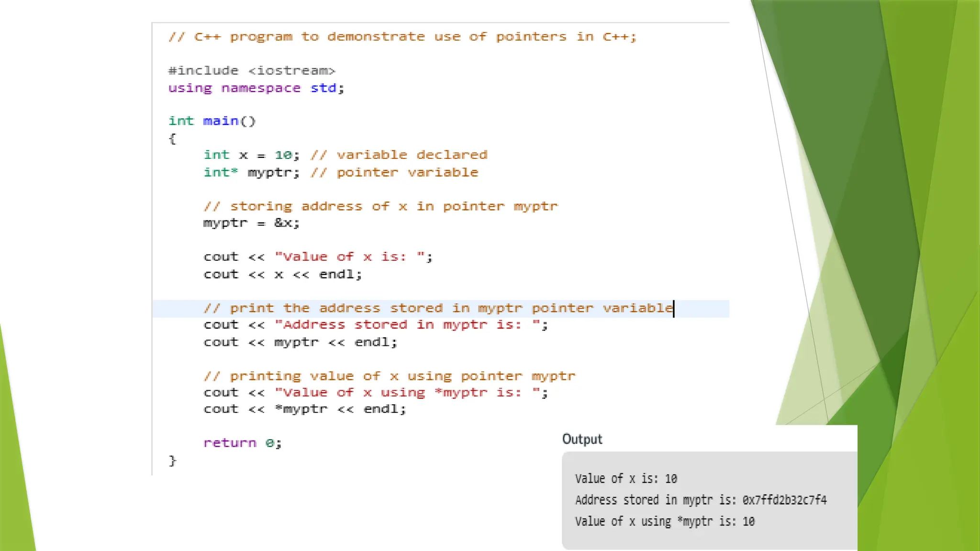Click the address 0x7ffd2b32c7f4 in output

tap(784, 500)
